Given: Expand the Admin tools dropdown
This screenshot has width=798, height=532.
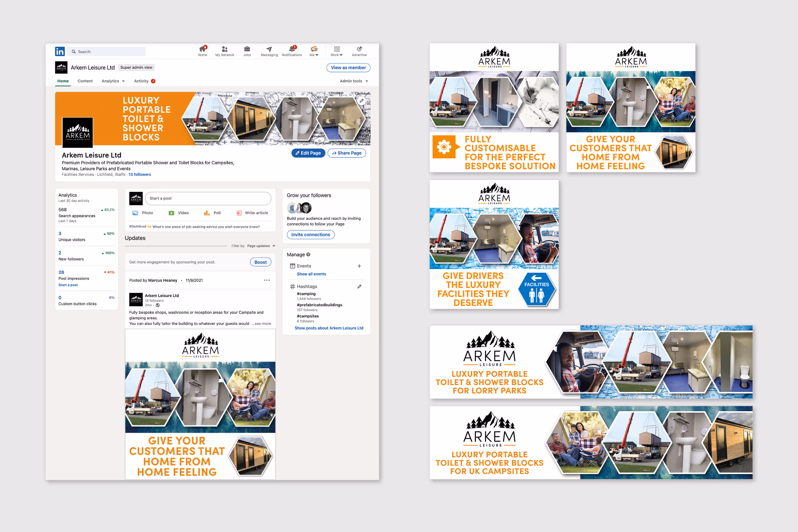Looking at the screenshot, I should 354,81.
